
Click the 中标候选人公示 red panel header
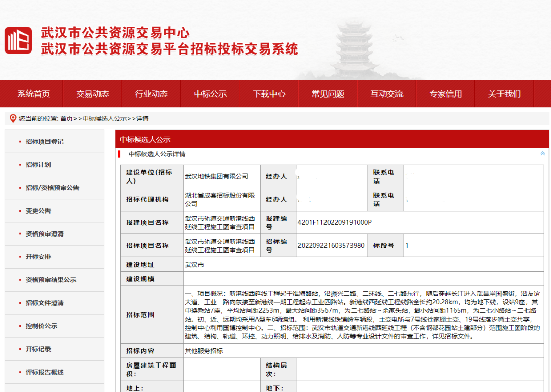pyautogui.click(x=332, y=140)
